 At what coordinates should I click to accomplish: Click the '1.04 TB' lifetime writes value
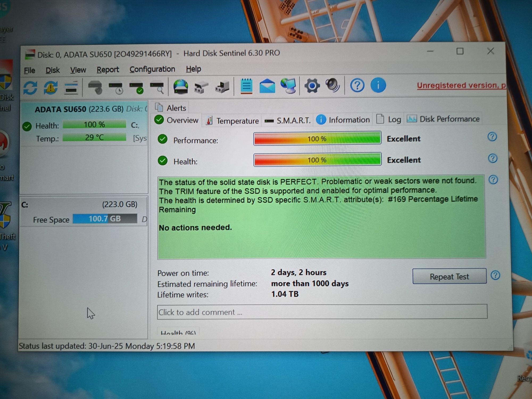tap(285, 294)
